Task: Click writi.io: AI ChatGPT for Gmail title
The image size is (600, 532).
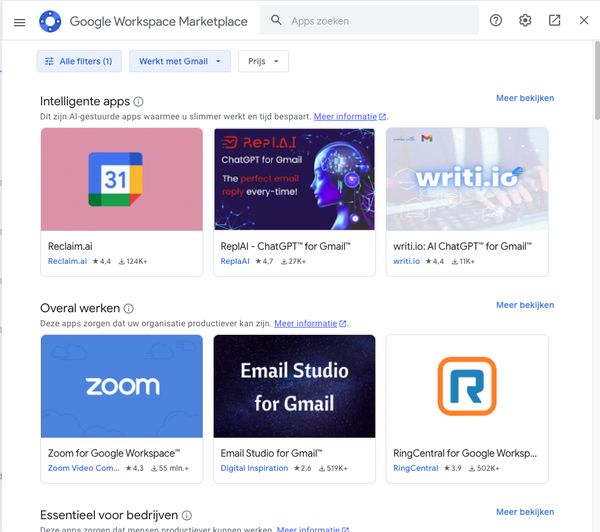Action: [x=462, y=246]
